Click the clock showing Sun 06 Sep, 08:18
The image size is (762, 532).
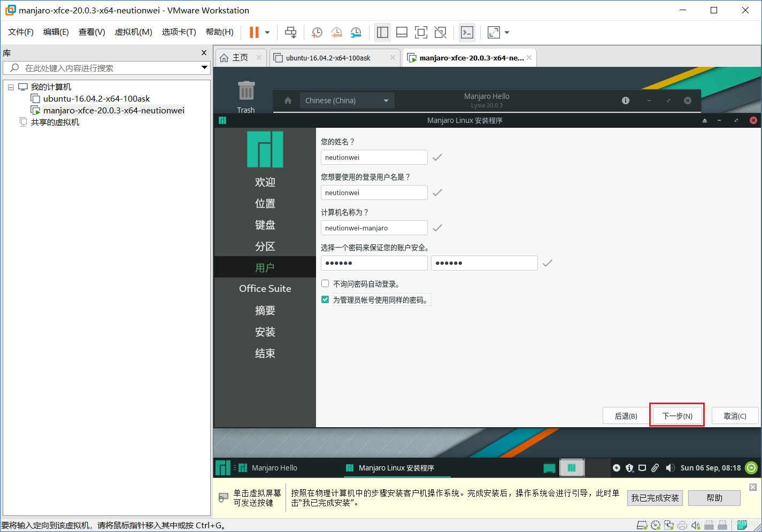(710, 468)
